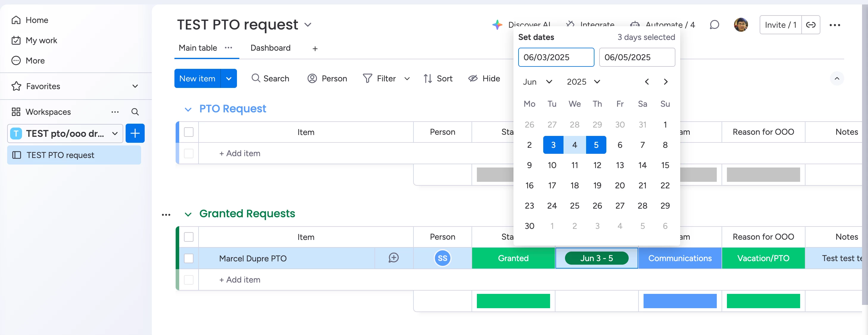Click the Discover AI sparkle icon

pos(497,25)
